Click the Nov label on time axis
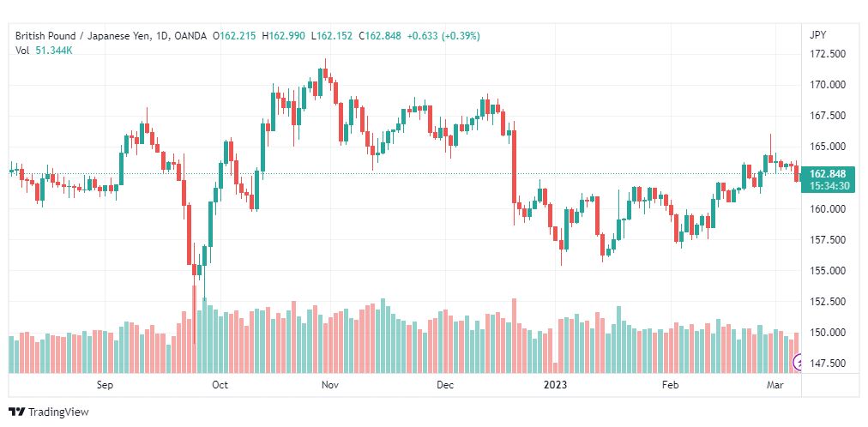The image size is (868, 427). (x=330, y=385)
